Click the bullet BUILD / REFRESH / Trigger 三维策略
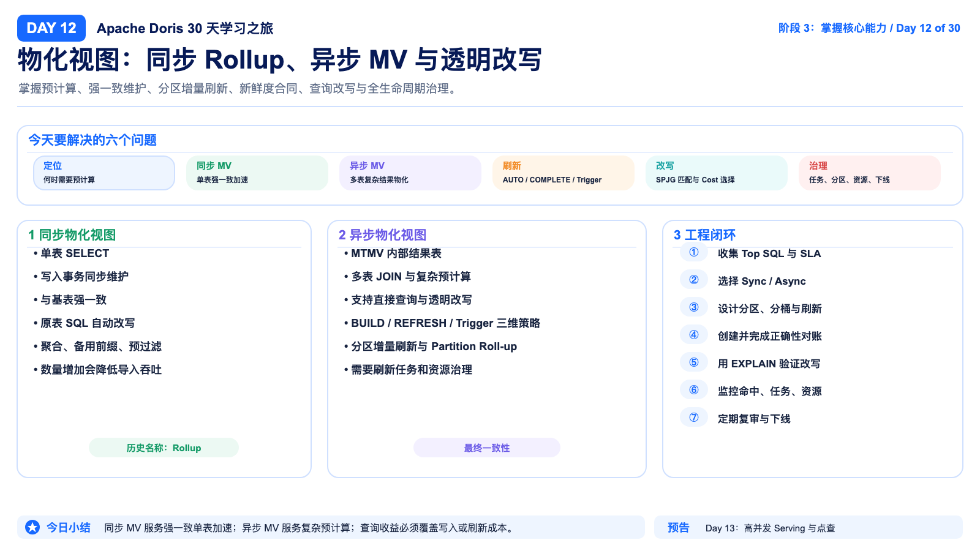 tap(442, 323)
